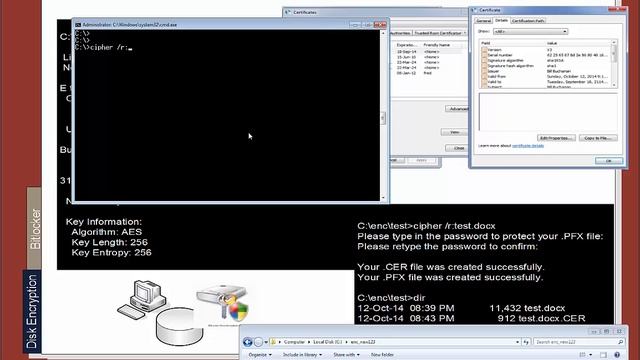This screenshot has height=360, width=640.
Task: Open the address bar history dropdown
Action: click(x=518, y=342)
